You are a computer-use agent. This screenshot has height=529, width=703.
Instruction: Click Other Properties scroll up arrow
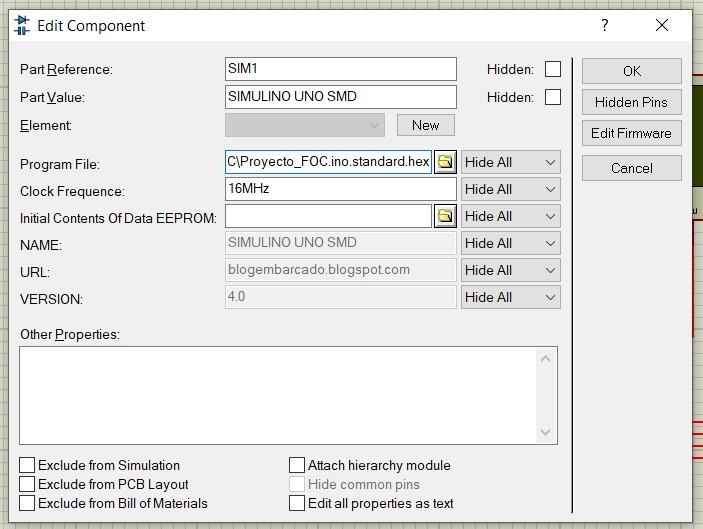pos(545,359)
